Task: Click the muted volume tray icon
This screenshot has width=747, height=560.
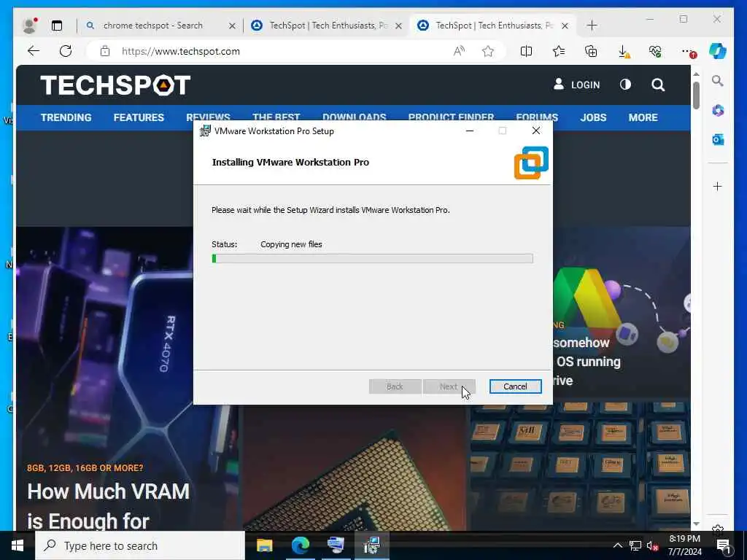Action: point(652,545)
